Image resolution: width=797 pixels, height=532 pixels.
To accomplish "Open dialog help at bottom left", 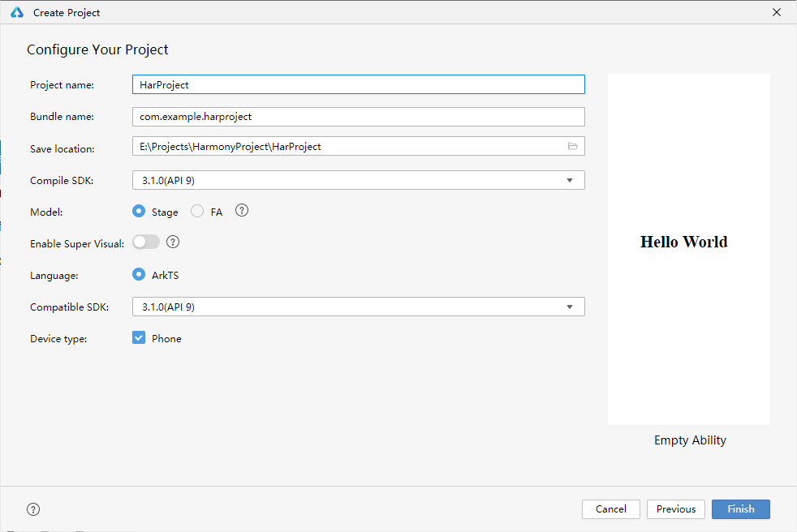I will coord(33,509).
